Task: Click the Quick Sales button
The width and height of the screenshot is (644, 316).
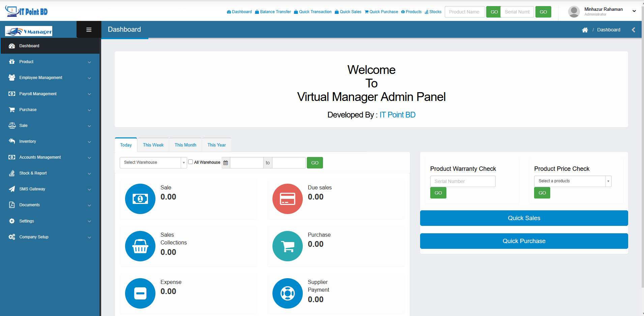Action: click(x=523, y=218)
